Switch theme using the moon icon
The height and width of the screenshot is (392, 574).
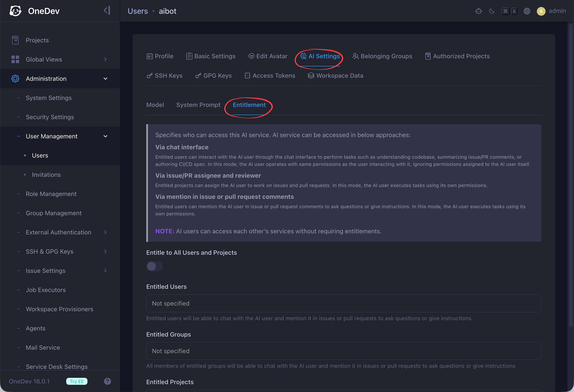pyautogui.click(x=492, y=11)
